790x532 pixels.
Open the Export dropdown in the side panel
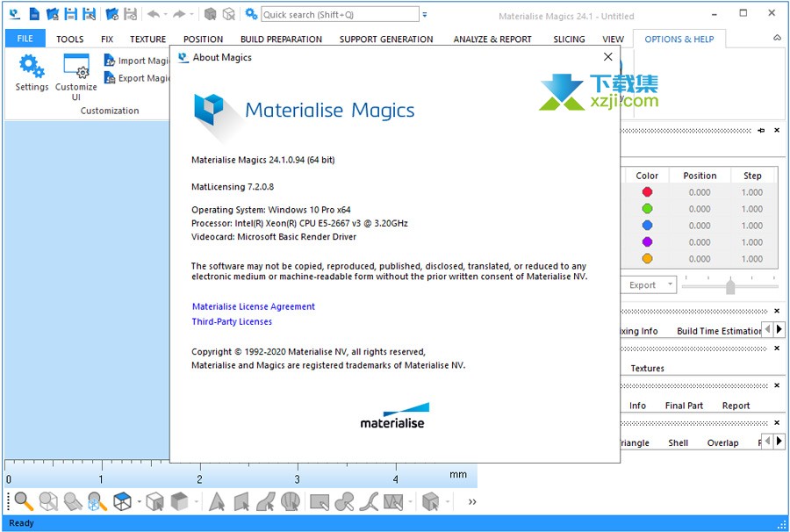click(670, 284)
